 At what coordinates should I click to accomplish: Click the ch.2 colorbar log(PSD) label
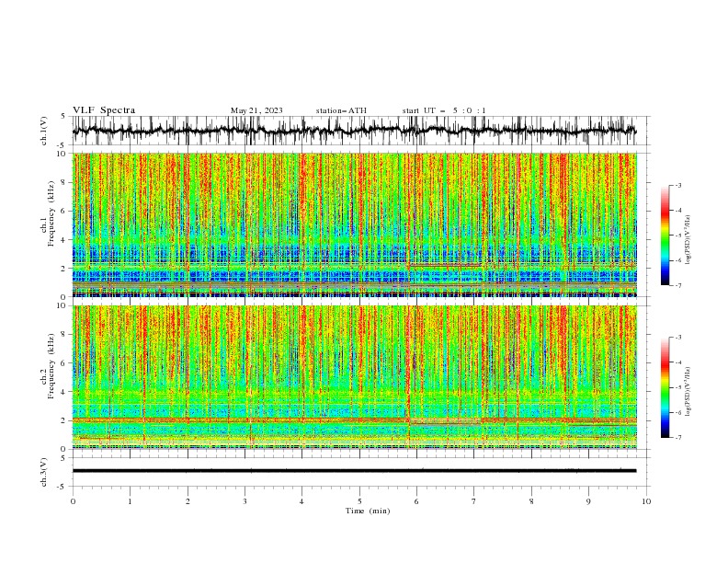point(688,392)
